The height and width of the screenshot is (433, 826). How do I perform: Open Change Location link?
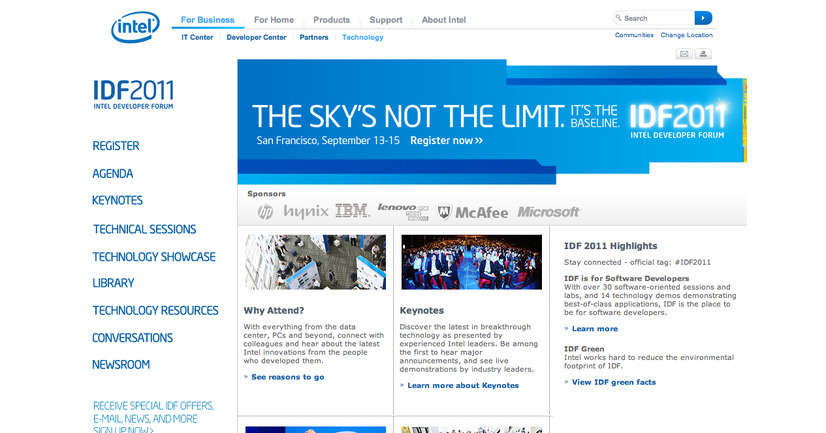(686, 35)
